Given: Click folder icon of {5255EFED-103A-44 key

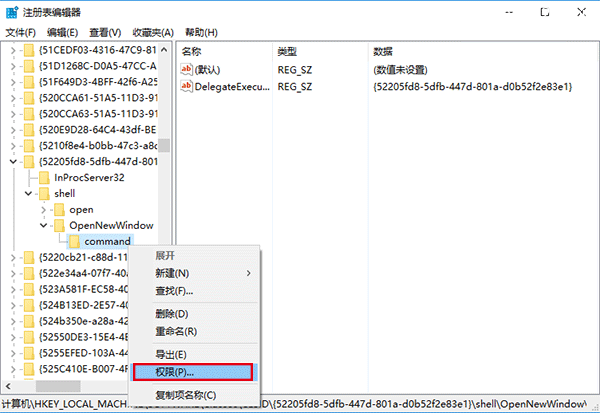Looking at the screenshot, I should tap(29, 353).
